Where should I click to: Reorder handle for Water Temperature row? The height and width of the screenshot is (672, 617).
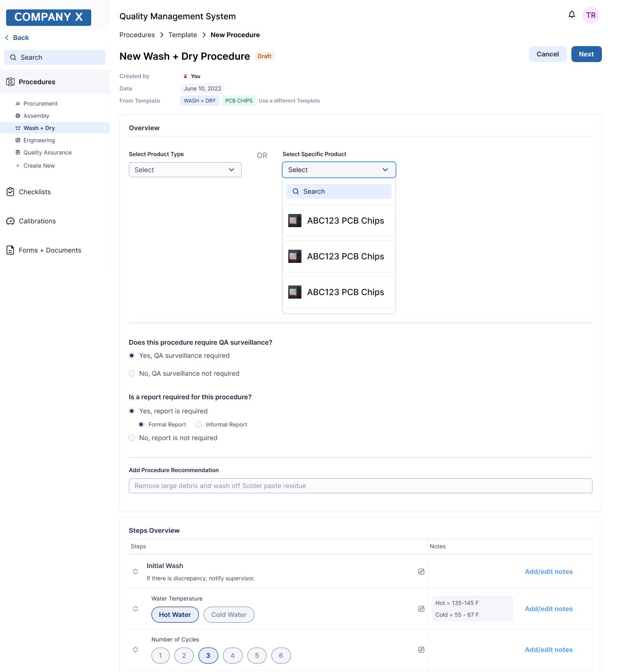click(135, 609)
